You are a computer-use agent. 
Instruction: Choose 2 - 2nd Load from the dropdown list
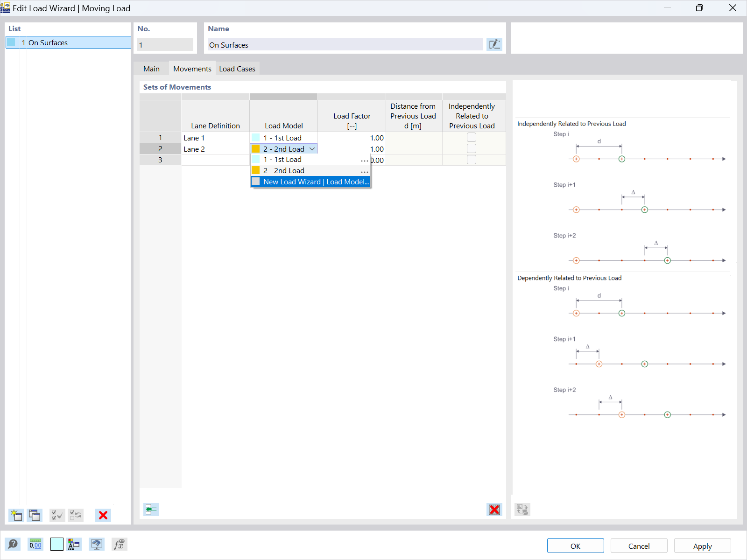point(311,171)
